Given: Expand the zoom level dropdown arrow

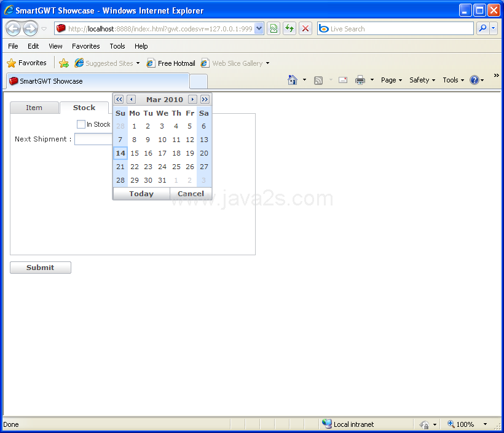Looking at the screenshot, I should [x=486, y=424].
